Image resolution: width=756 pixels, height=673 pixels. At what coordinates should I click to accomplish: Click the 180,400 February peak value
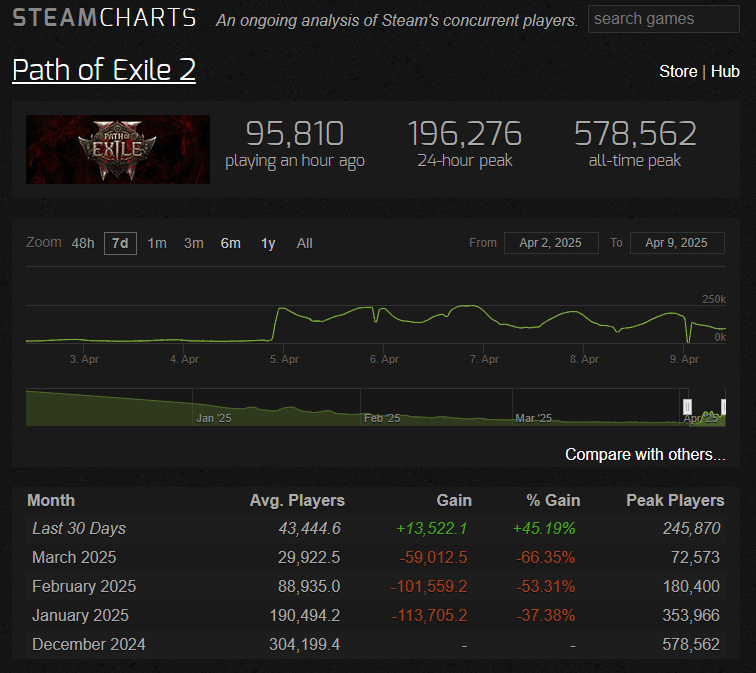coord(691,586)
